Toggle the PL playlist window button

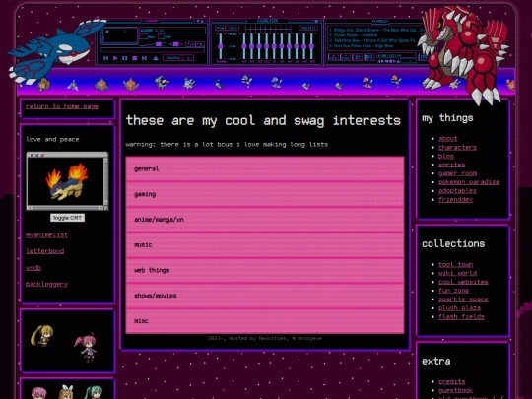point(201,44)
